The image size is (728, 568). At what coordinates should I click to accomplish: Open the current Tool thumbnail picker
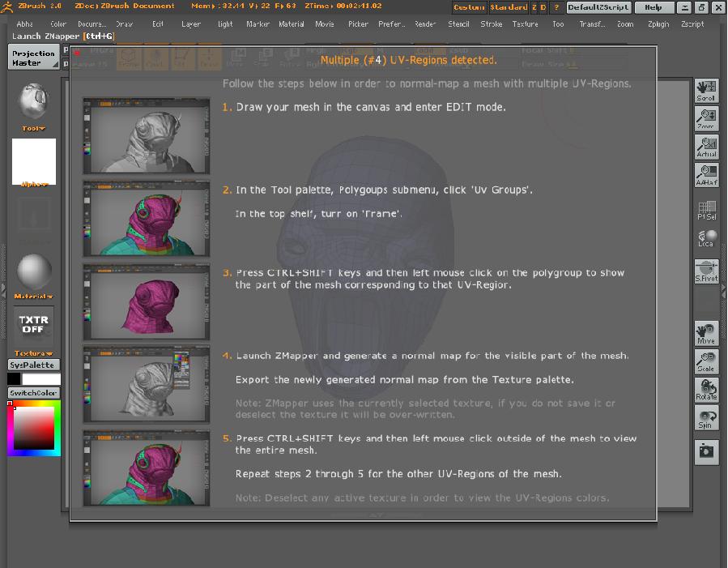click(33, 101)
